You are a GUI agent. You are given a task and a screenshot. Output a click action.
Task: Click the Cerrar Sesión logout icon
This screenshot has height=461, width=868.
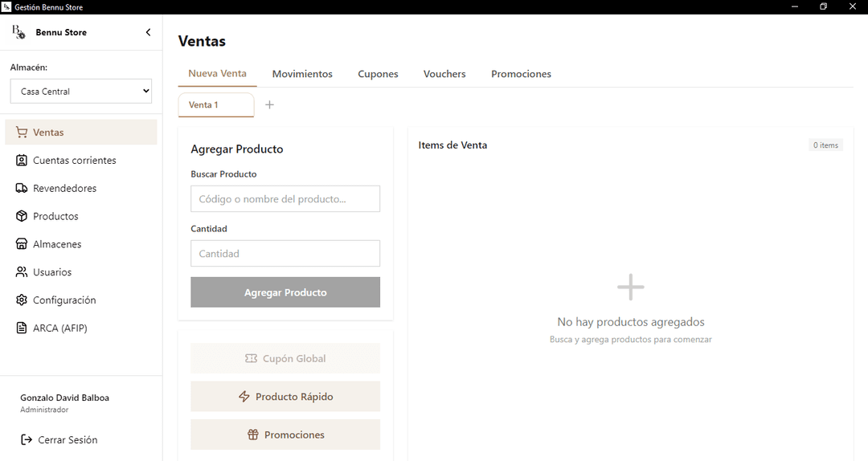coord(26,440)
